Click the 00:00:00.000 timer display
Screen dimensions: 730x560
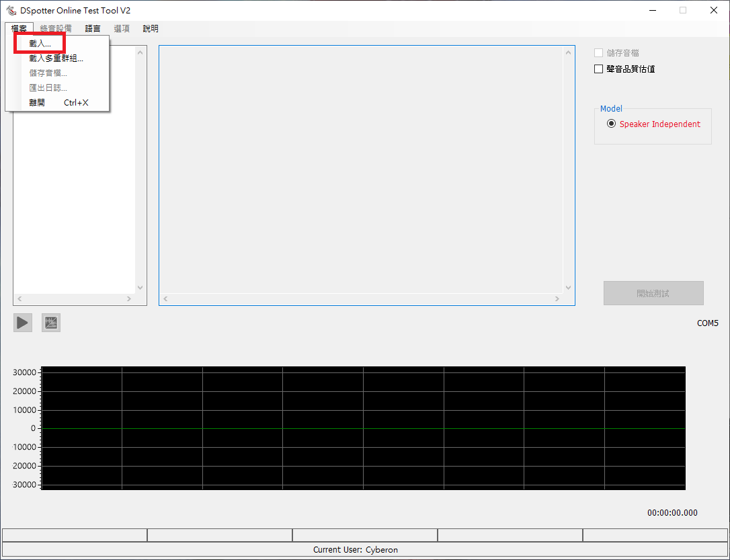click(x=672, y=512)
